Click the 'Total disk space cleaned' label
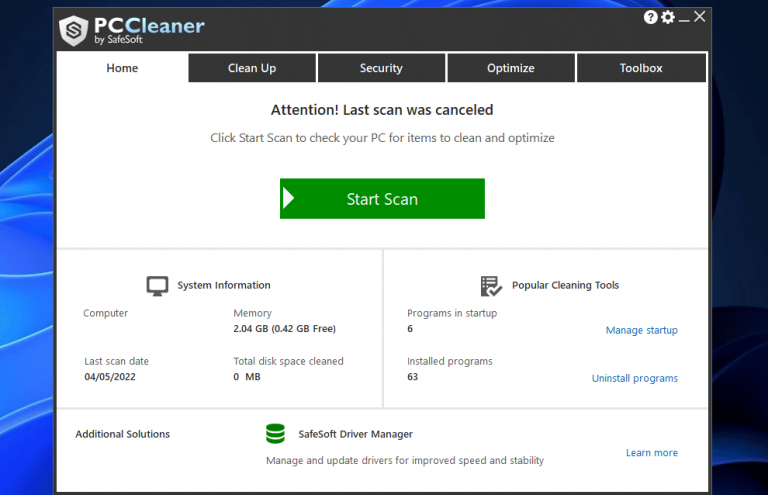 pos(288,361)
